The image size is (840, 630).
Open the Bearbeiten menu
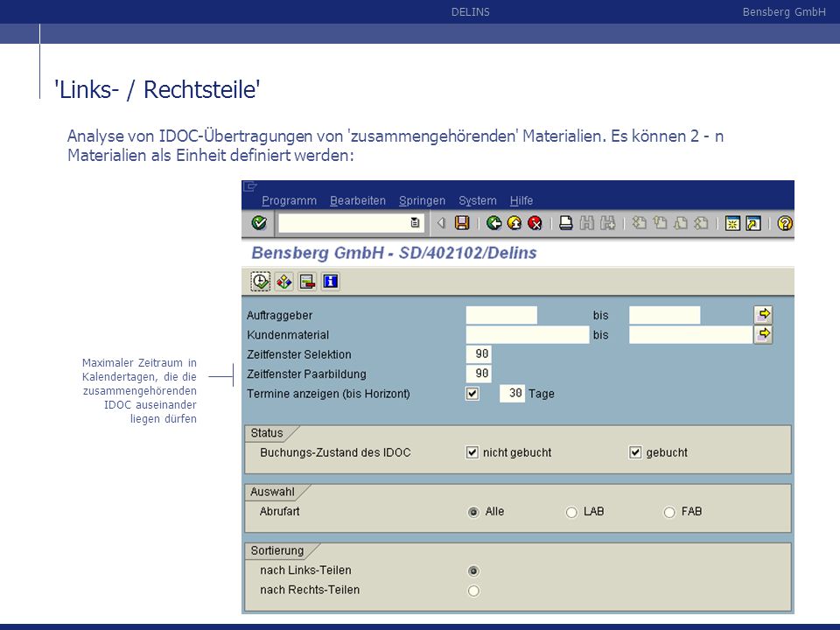pos(358,200)
